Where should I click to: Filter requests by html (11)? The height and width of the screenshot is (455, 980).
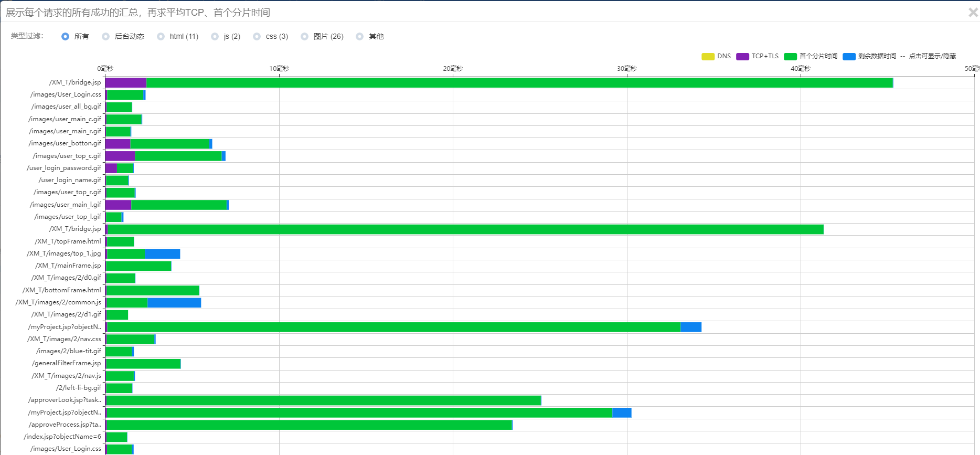coord(161,36)
